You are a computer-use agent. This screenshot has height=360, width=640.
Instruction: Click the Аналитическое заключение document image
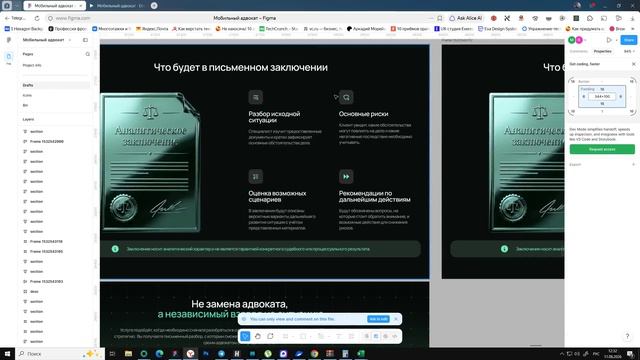(x=151, y=162)
